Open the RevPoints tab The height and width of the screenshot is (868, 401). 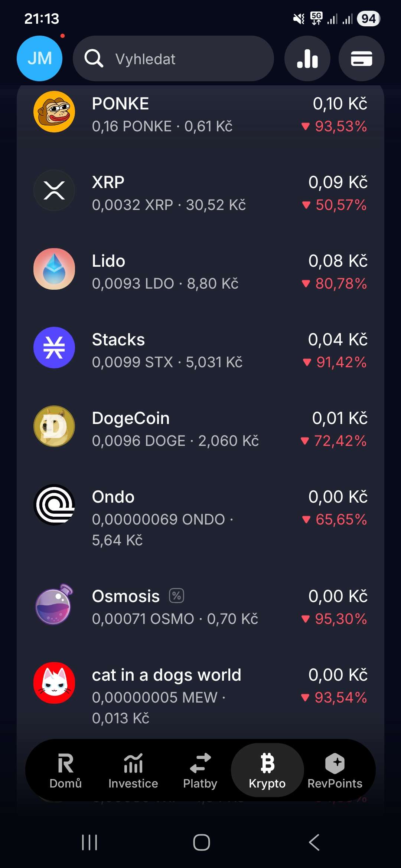[x=335, y=770]
